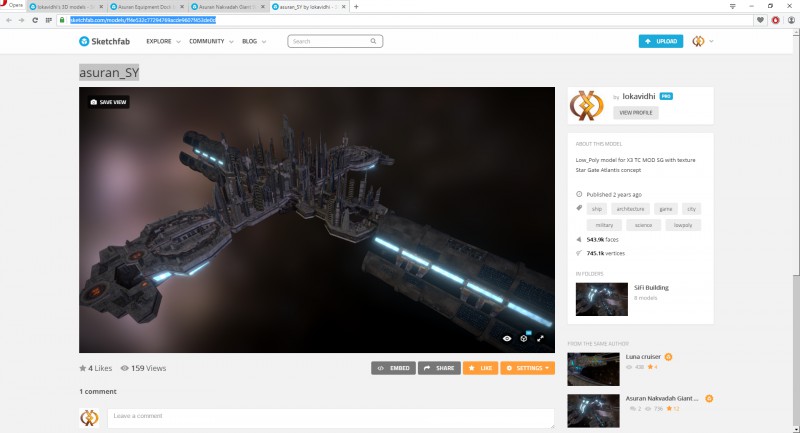Click the Share button

tap(439, 368)
